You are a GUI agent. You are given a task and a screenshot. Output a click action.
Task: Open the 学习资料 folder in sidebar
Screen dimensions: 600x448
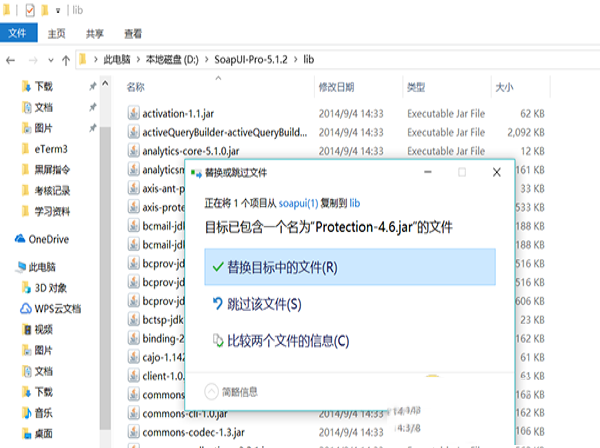[46, 211]
